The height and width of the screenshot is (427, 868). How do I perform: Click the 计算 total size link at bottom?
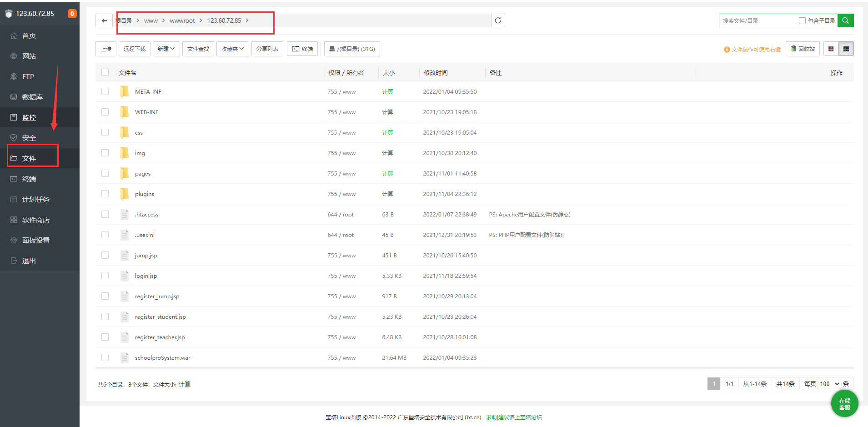pos(185,384)
